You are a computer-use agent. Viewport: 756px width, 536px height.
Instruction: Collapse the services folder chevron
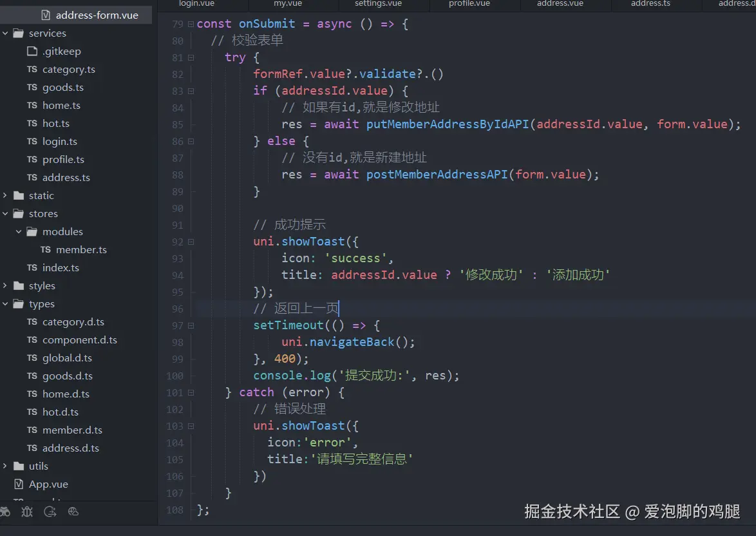pyautogui.click(x=5, y=33)
